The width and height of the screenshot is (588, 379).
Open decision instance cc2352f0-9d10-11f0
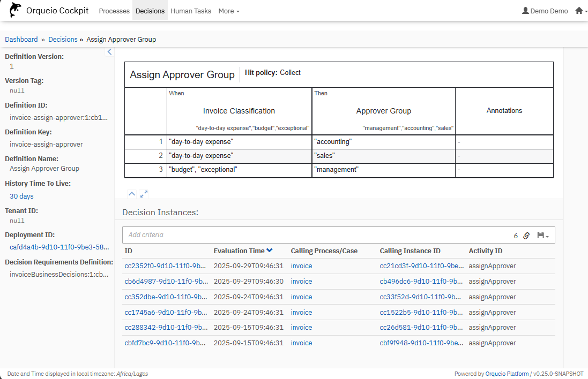click(165, 266)
